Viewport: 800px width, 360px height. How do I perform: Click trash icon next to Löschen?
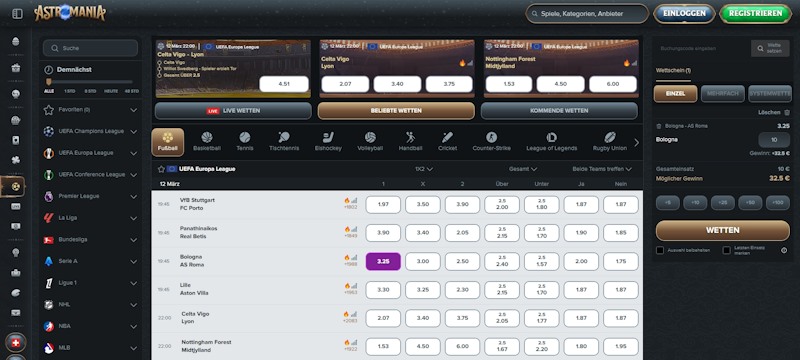787,112
